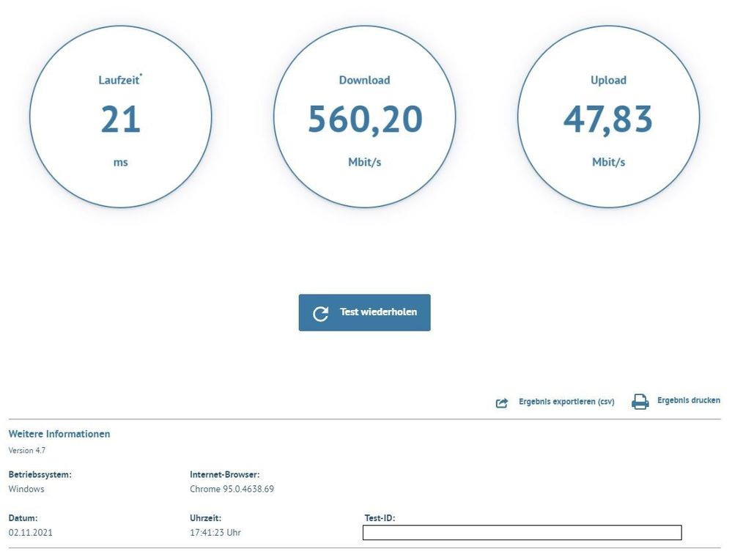The width and height of the screenshot is (732, 560).
Task: Click the 21 latency value
Action: (120, 119)
